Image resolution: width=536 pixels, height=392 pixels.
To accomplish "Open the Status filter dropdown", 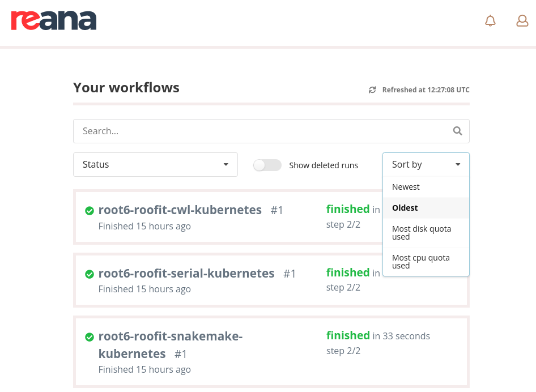I will tap(155, 164).
